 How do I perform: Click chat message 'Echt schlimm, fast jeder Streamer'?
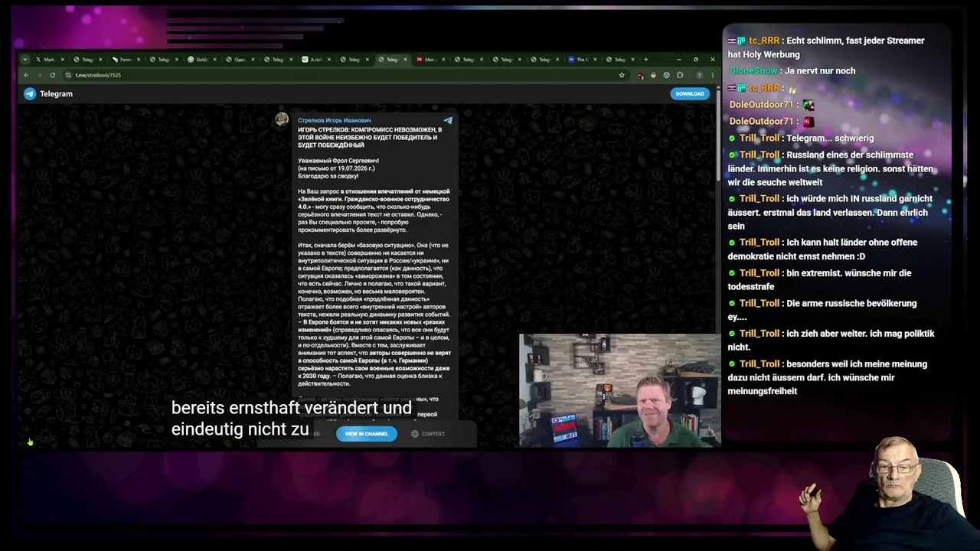pyautogui.click(x=826, y=47)
